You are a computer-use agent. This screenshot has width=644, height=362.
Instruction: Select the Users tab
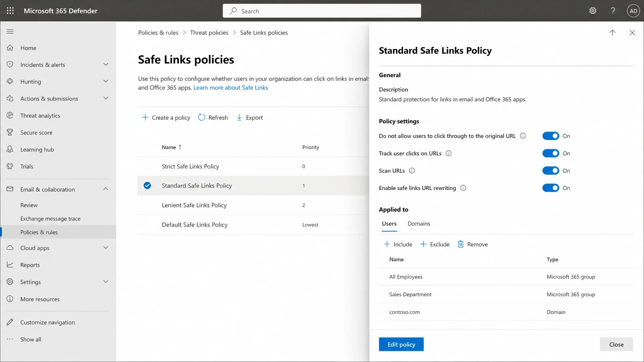tap(389, 224)
